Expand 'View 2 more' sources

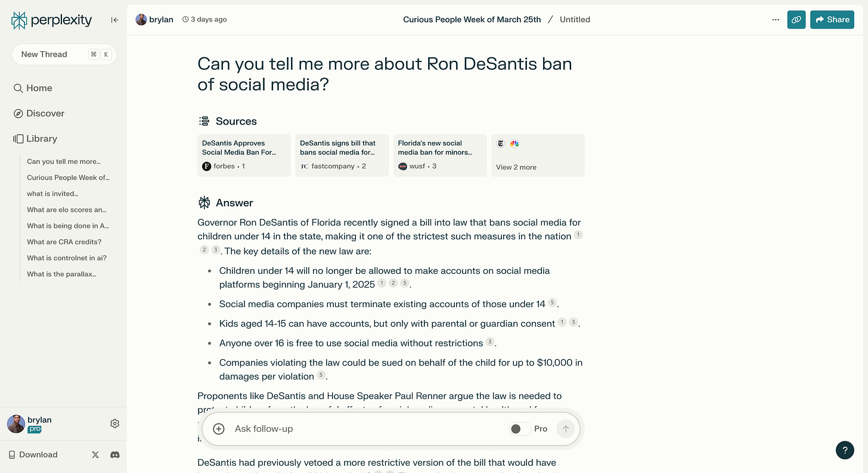(538, 155)
